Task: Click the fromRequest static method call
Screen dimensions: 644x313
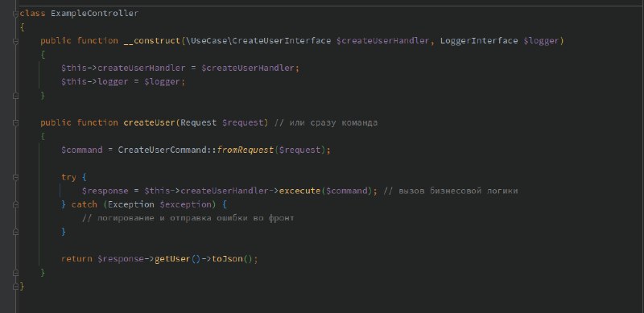Action: click(x=246, y=150)
